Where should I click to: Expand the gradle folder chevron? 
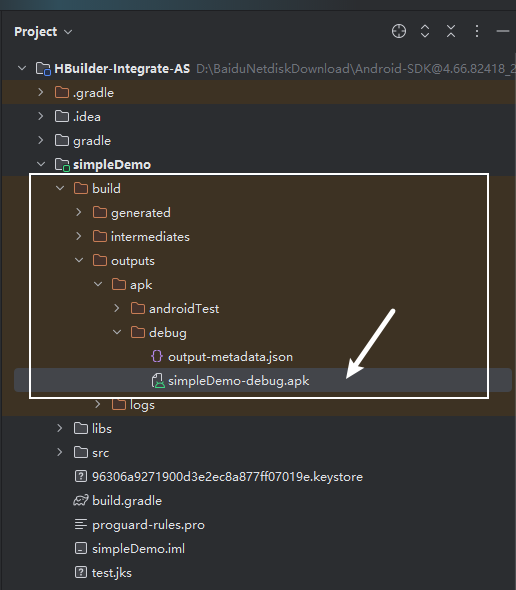tap(41, 140)
